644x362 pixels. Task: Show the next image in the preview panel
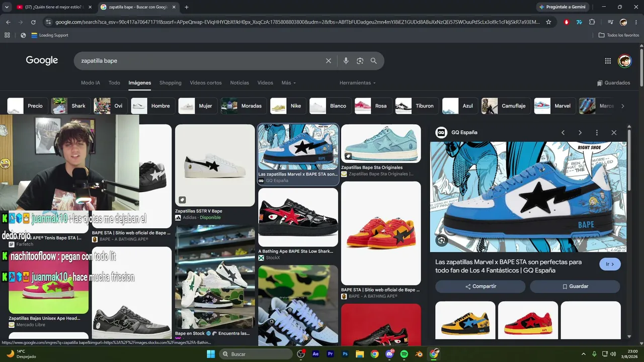[580, 133]
